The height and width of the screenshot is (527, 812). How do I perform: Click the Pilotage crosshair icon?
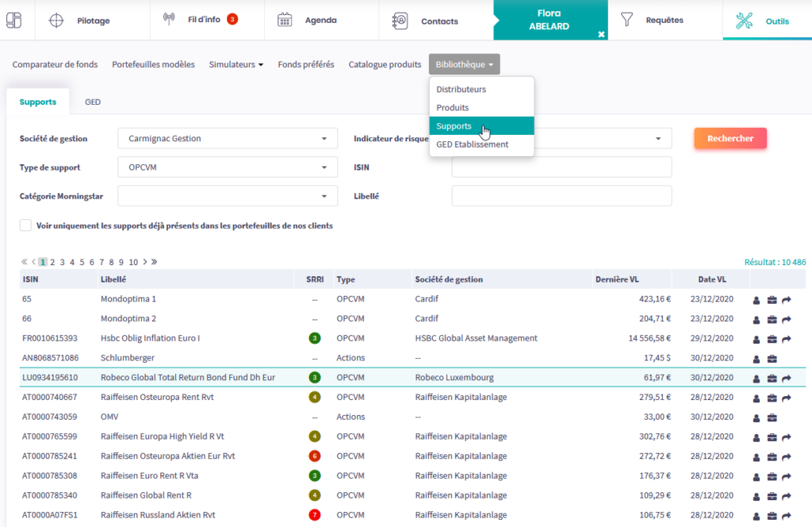56,21
